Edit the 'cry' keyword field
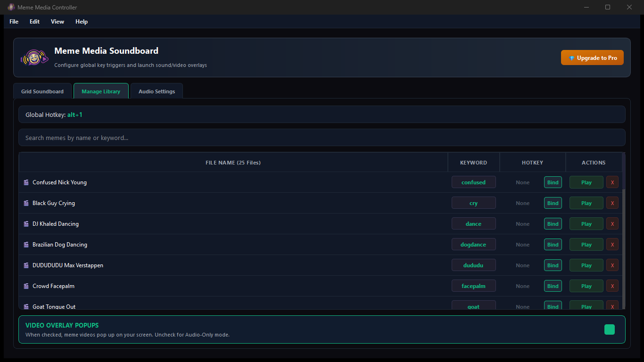Image resolution: width=644 pixels, height=362 pixels. 474,203
